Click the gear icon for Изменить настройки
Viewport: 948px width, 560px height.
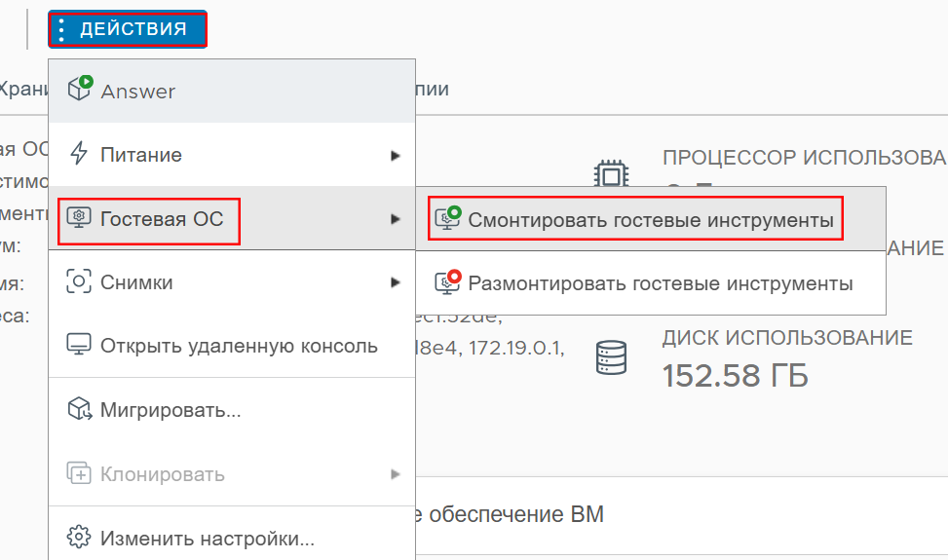click(79, 537)
